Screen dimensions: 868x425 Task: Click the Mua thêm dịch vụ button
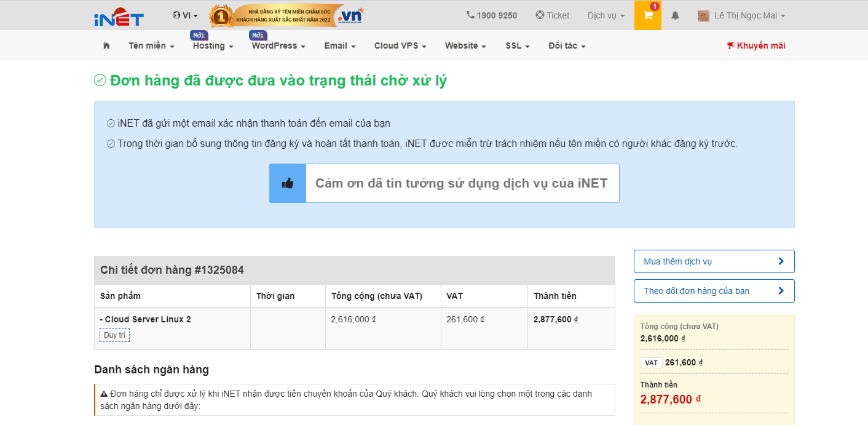[x=714, y=261]
